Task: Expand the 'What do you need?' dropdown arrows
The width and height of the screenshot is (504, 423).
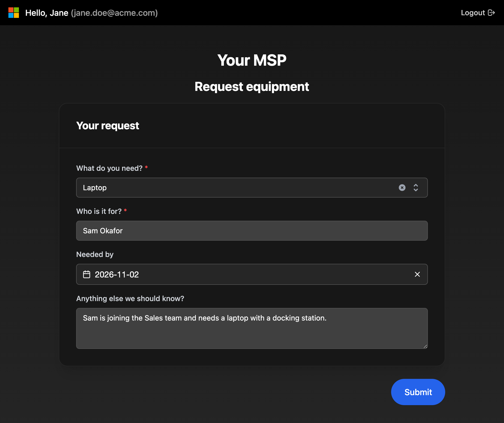Action: [x=416, y=188]
